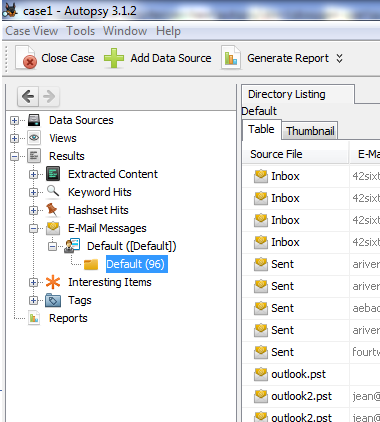The image size is (380, 422).
Task: Collapse the E-Mail Messages node
Action: click(33, 228)
